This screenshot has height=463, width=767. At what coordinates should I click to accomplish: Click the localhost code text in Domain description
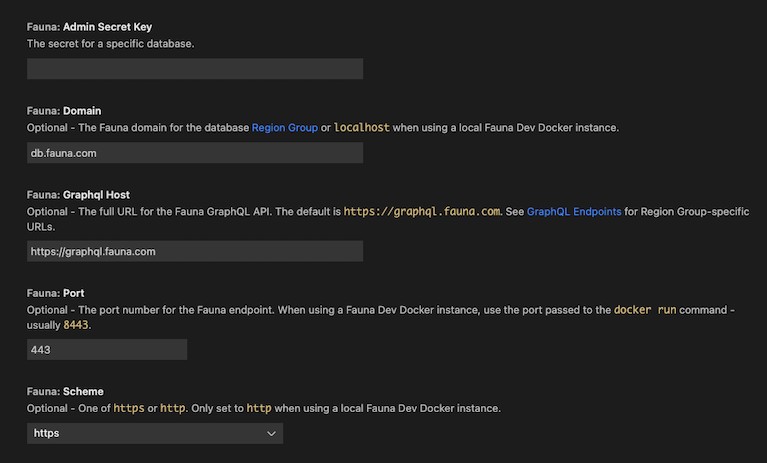pyautogui.click(x=362, y=128)
